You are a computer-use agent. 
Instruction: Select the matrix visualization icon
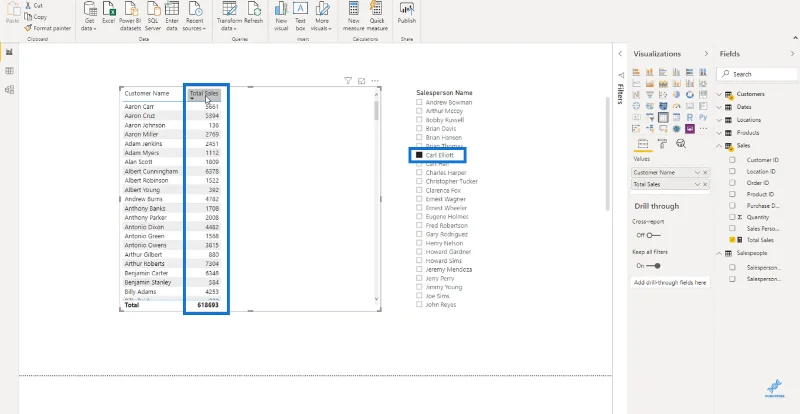(677, 117)
